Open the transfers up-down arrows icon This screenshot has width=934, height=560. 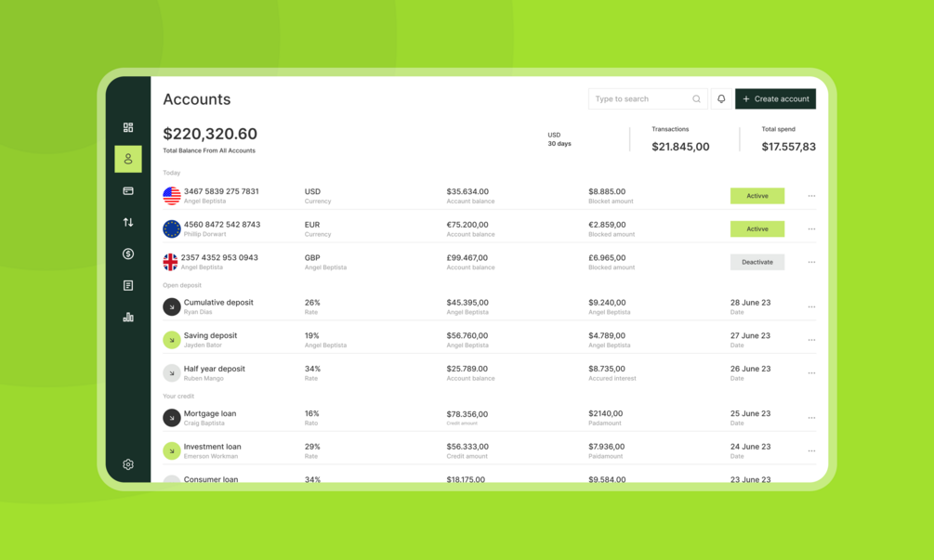(128, 223)
